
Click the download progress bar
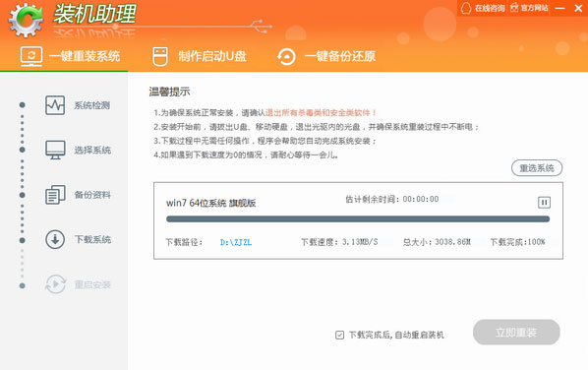coord(358,219)
